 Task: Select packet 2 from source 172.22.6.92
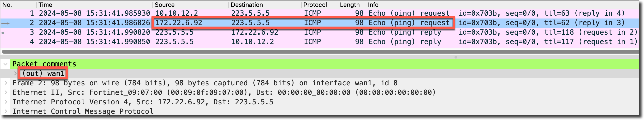(179, 23)
